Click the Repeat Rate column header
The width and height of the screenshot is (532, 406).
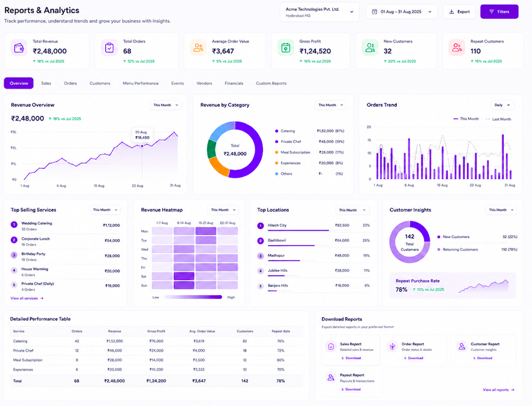tap(280, 331)
